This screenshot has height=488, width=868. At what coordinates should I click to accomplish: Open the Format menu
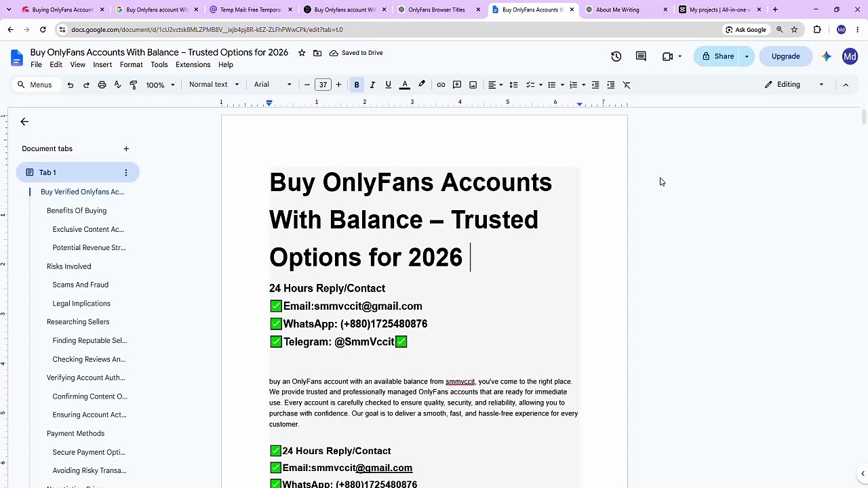pyautogui.click(x=131, y=65)
